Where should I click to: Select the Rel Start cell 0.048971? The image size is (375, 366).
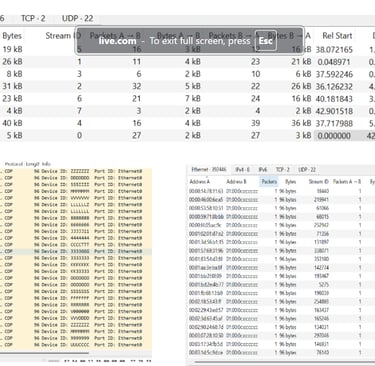(334, 62)
